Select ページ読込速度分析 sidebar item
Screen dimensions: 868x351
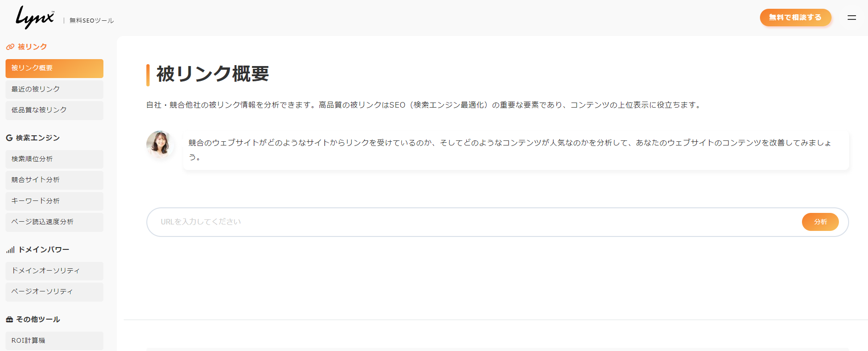coord(54,222)
